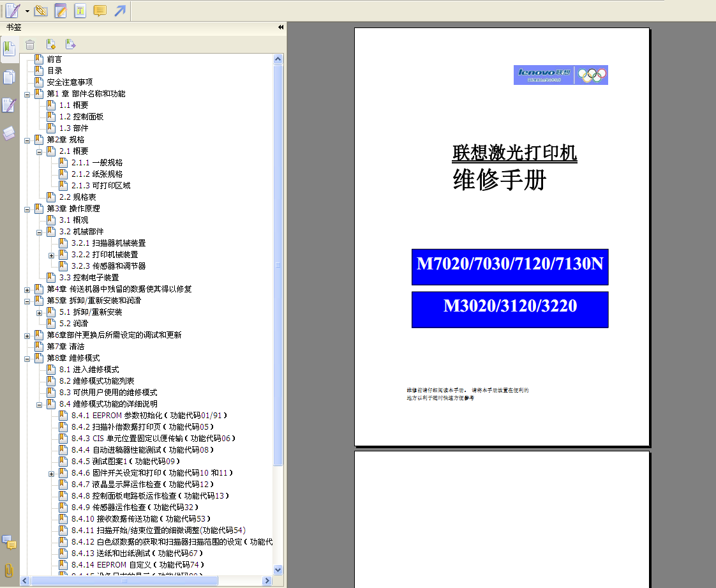Go to bookmark 1.3 部件
The height and width of the screenshot is (588, 716).
pos(74,128)
